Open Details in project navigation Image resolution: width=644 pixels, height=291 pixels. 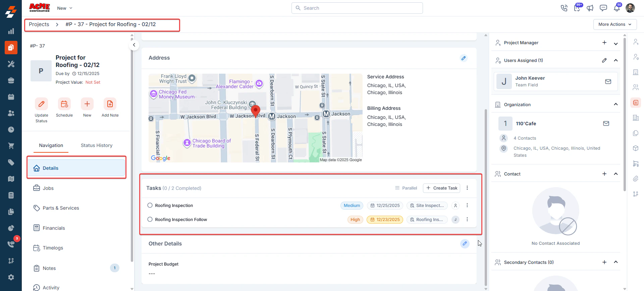point(76,168)
